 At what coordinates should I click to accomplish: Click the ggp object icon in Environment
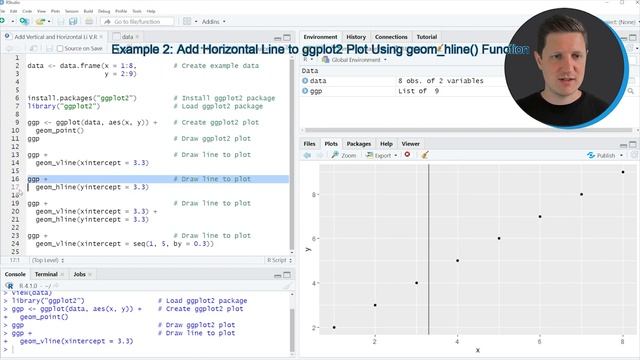[305, 91]
